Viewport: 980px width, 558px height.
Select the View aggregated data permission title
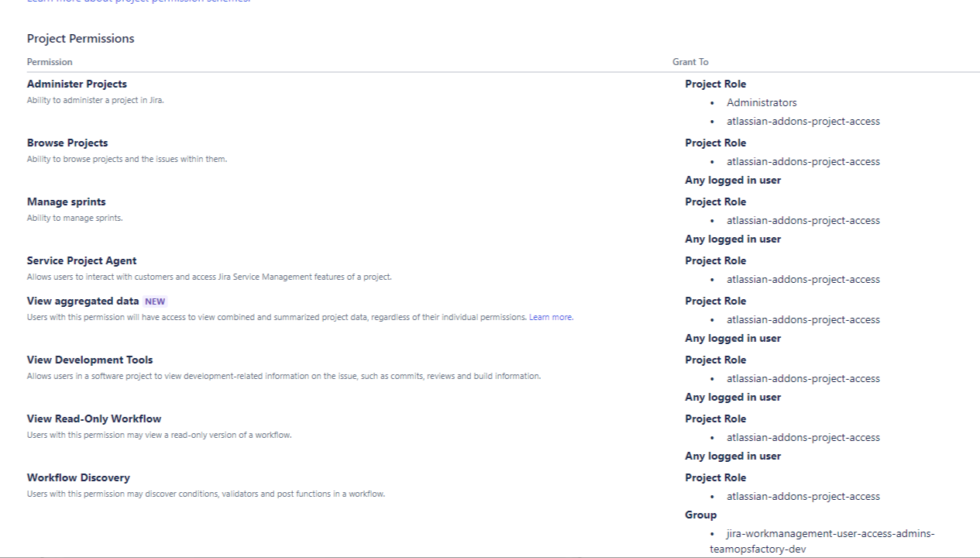point(83,301)
